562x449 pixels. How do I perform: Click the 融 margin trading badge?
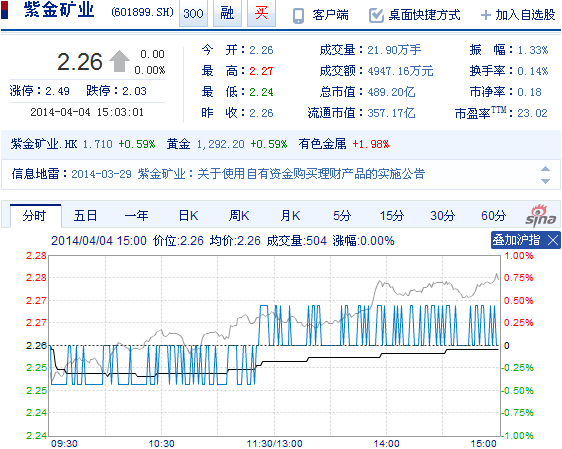227,13
